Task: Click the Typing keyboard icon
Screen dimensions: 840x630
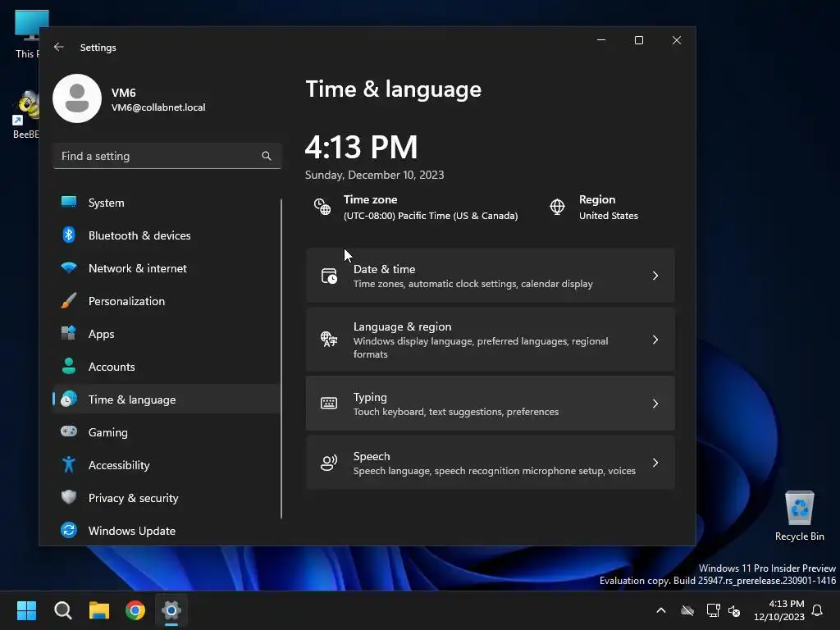Action: (329, 404)
